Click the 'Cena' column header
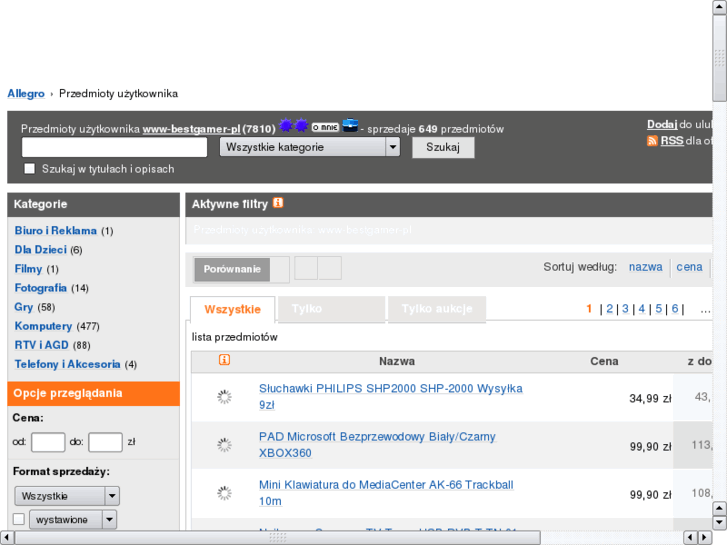 (x=604, y=361)
